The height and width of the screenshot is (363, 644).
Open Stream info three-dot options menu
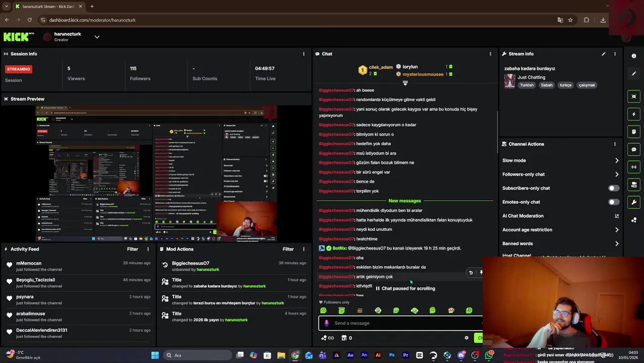[615, 54]
